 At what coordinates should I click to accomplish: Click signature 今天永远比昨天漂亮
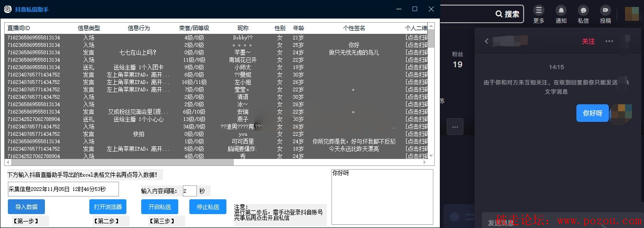[x=354, y=149]
